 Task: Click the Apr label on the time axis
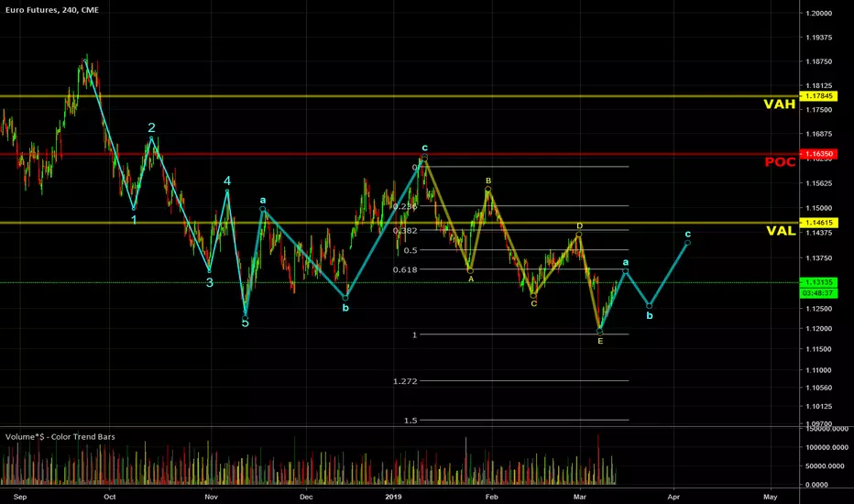tap(673, 497)
